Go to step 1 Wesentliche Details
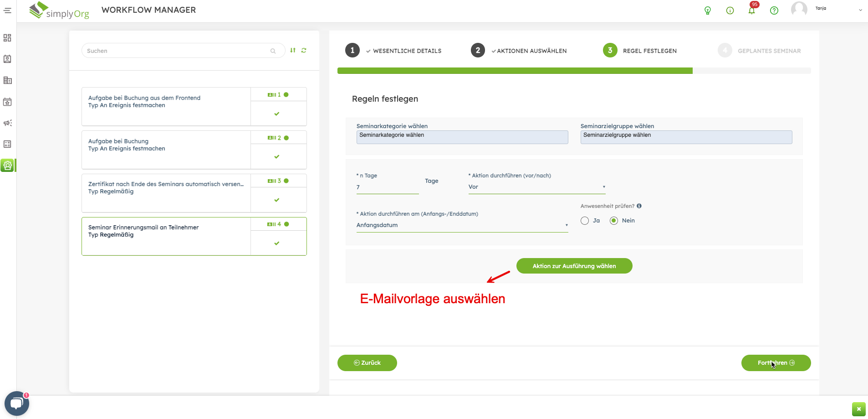This screenshot has height=419, width=868. coord(352,51)
